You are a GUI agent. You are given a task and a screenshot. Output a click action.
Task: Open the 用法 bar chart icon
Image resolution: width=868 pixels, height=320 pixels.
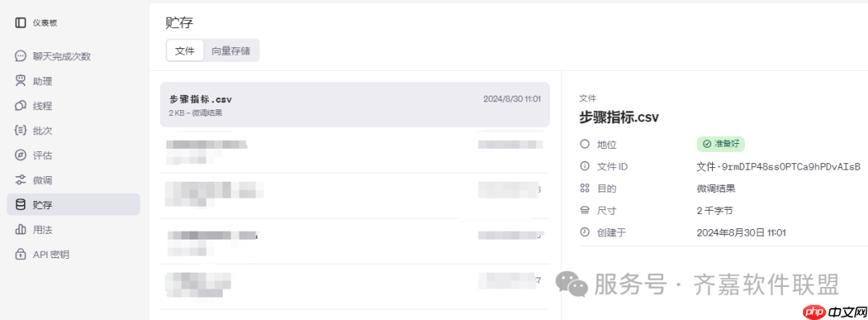coord(20,229)
